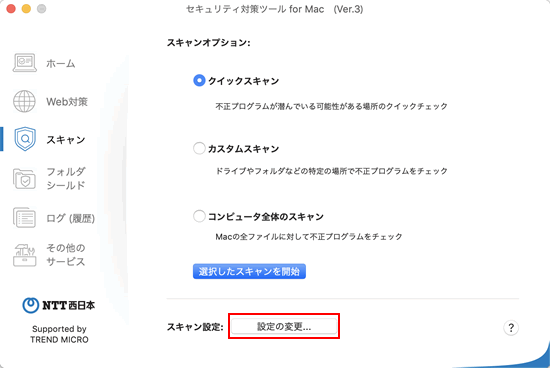Select the クイックスキャン radio button
The image size is (550, 368).
tap(199, 81)
